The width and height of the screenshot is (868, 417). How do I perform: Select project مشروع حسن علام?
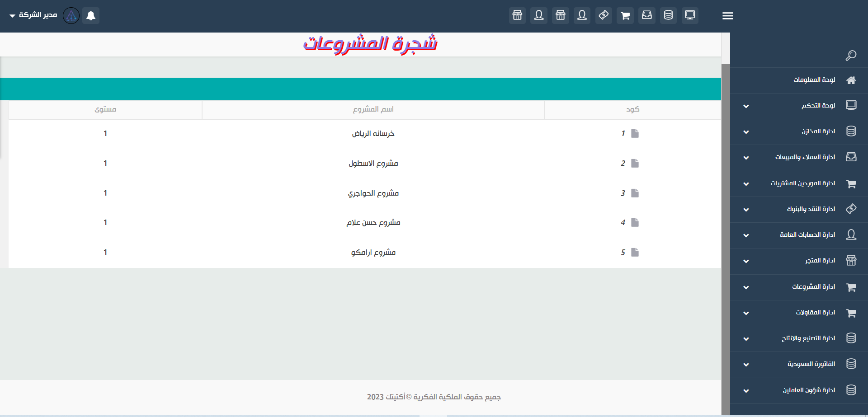pos(373,223)
